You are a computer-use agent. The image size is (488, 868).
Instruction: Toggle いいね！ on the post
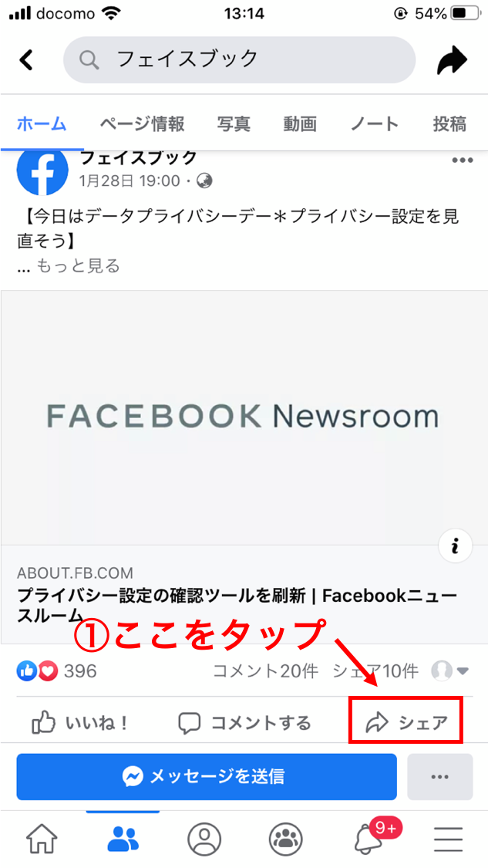[81, 722]
